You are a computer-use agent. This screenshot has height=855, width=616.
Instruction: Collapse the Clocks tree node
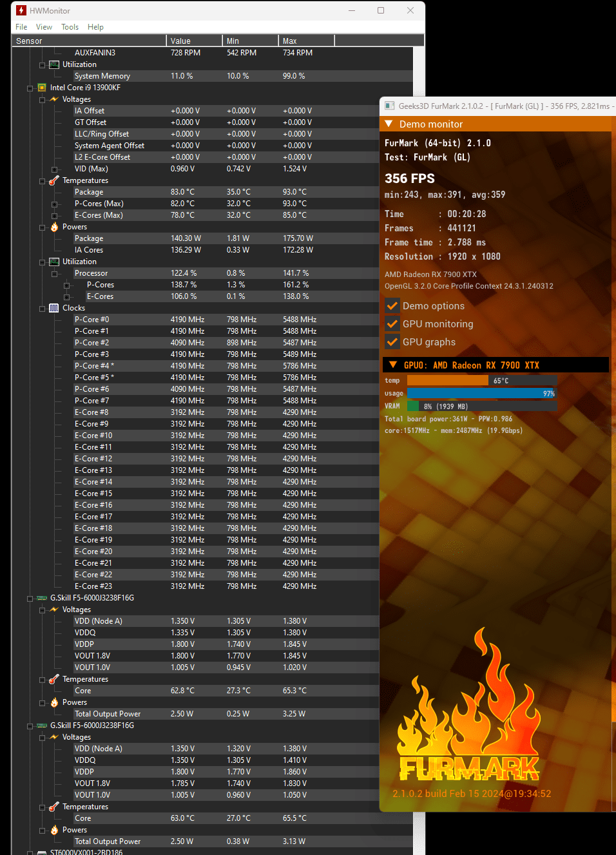coord(43,309)
